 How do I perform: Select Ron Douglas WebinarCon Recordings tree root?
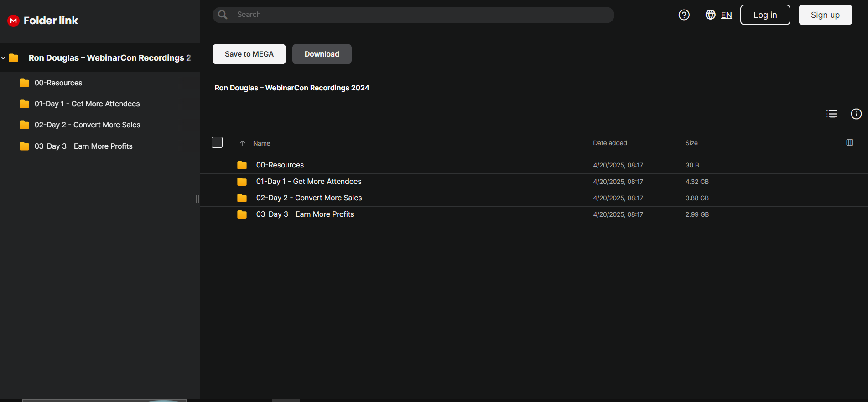[110, 58]
